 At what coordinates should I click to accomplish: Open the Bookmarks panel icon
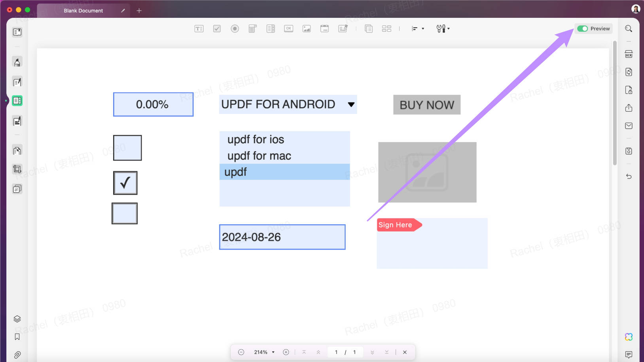coord(17,337)
